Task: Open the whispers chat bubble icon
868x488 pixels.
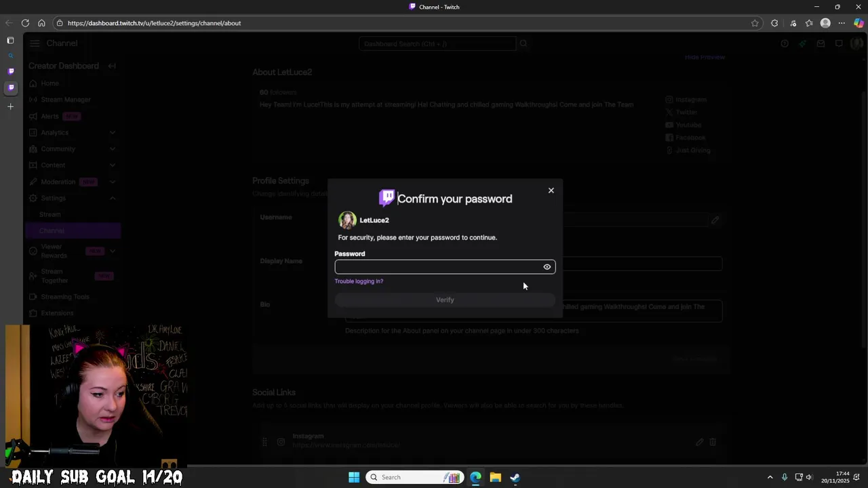Action: [x=839, y=43]
